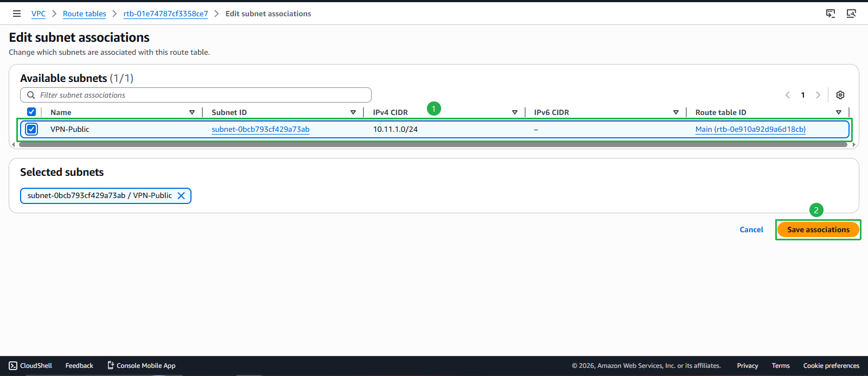Image resolution: width=868 pixels, height=376 pixels.
Task: Open the top-right screen search icon
Action: 851,14
